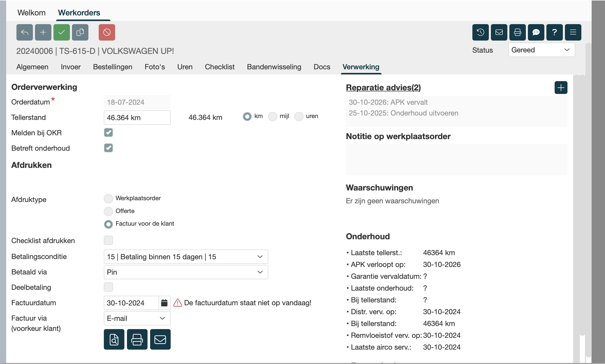Open the history clock icon

tap(480, 32)
